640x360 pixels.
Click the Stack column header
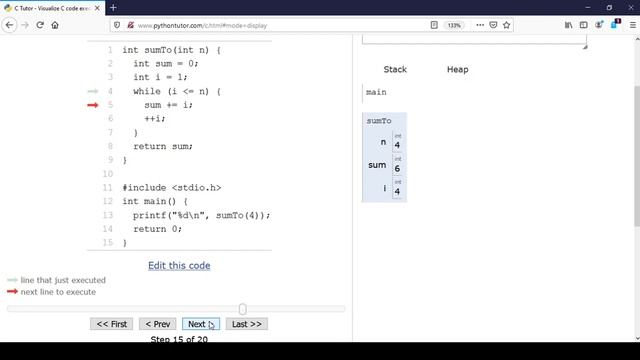click(395, 69)
